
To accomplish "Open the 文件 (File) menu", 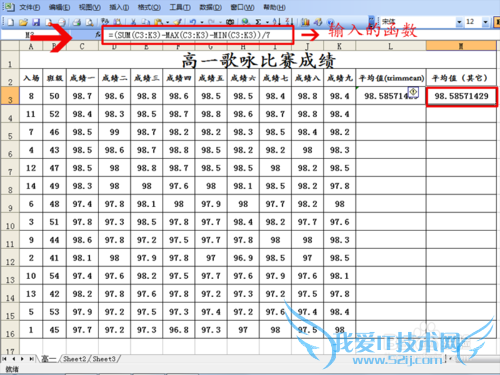I will [x=30, y=7].
